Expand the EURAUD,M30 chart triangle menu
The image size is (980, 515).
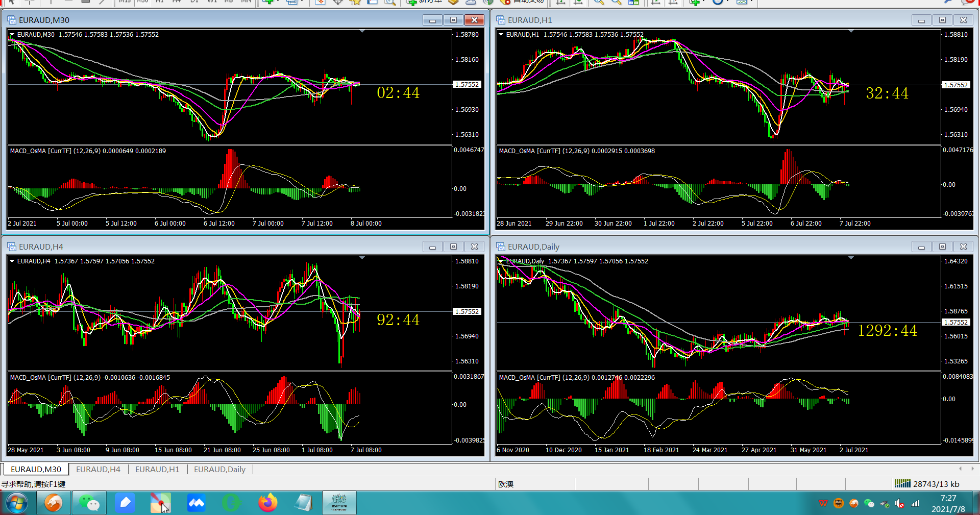coord(12,35)
